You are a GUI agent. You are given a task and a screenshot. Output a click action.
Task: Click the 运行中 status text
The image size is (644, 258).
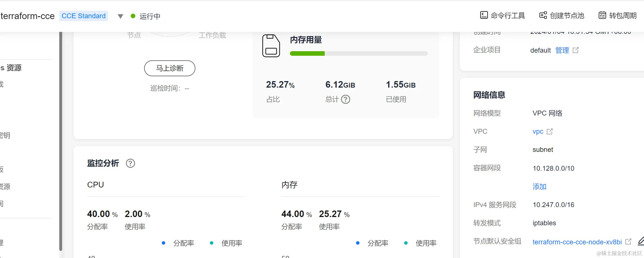[150, 16]
